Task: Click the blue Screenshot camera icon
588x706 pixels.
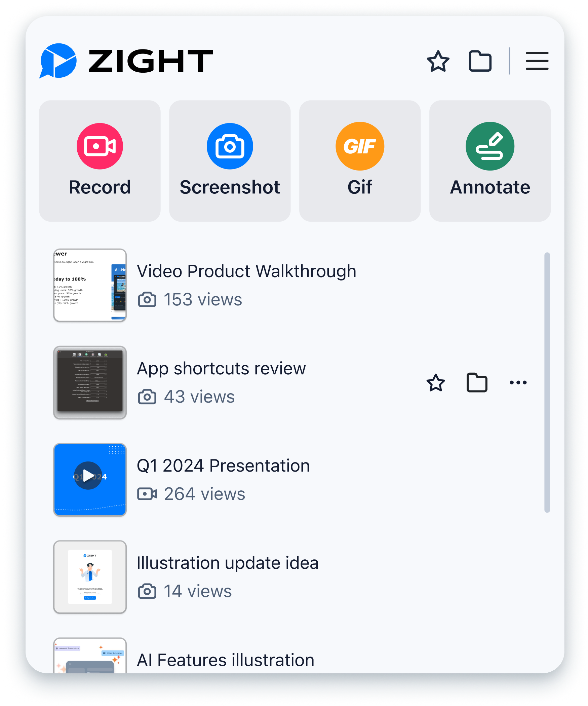Action: [x=230, y=146]
